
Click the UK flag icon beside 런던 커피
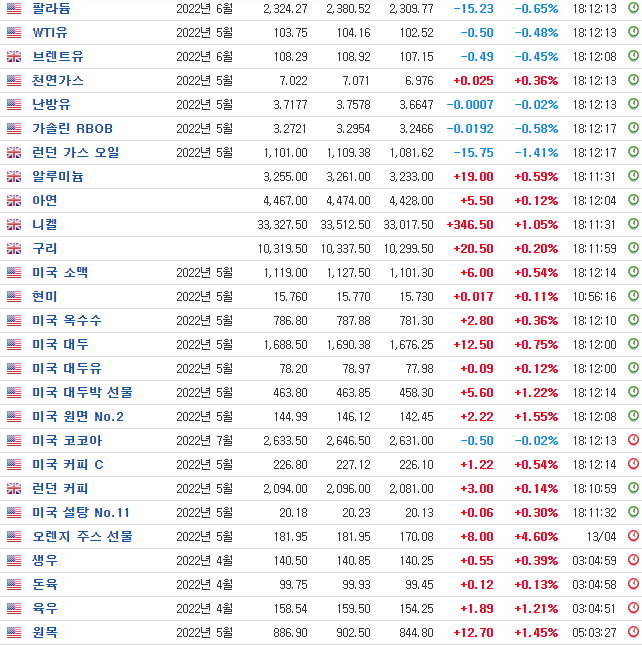pos(14,488)
